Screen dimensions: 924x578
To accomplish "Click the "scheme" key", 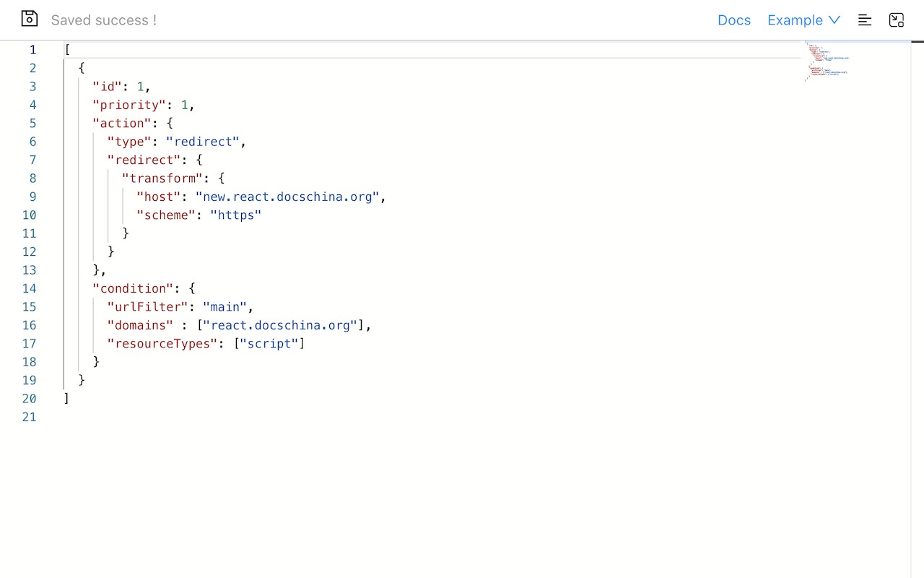I will pyautogui.click(x=166, y=215).
